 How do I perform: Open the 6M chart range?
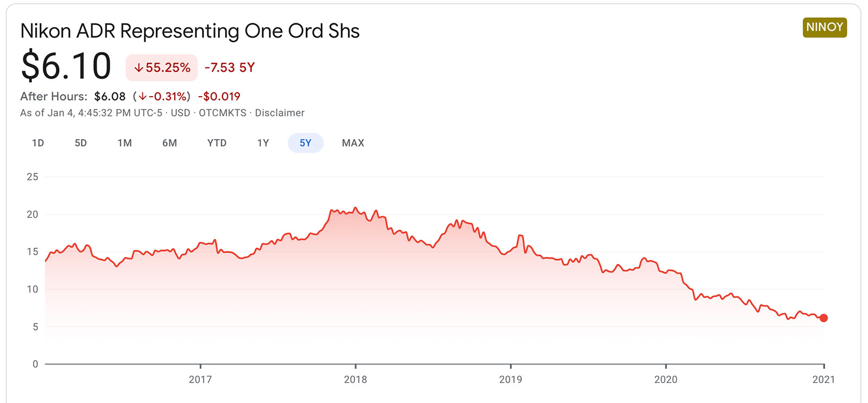tap(170, 143)
